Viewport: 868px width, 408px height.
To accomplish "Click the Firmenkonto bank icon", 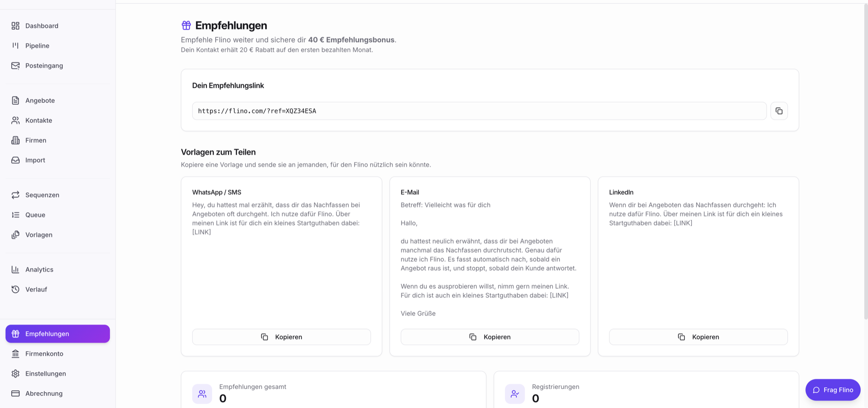I will click(x=16, y=354).
